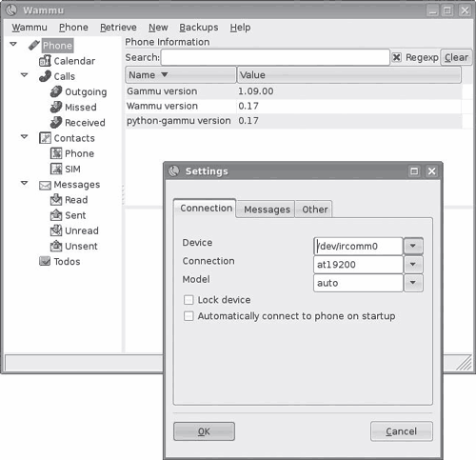This screenshot has height=460, width=476.
Task: Open the Device dropdown arrow
Action: [x=413, y=246]
